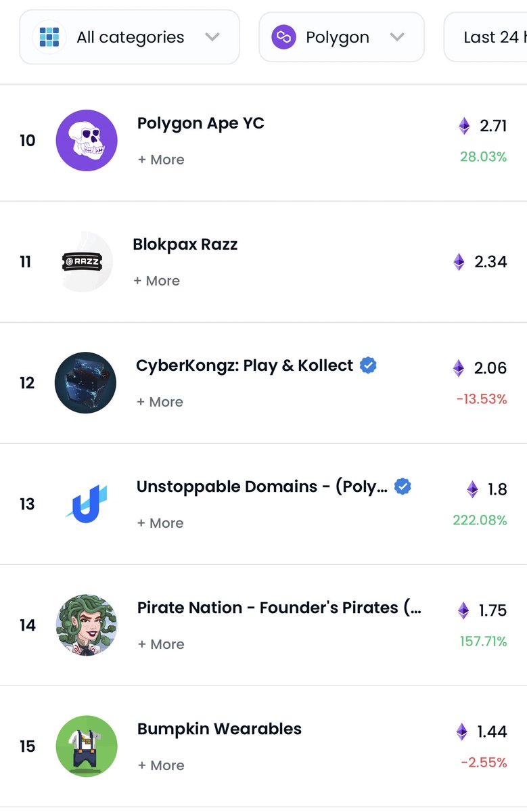Open Bumpkin Wearables green avatar
The width and height of the screenshot is (527, 812).
(x=87, y=746)
